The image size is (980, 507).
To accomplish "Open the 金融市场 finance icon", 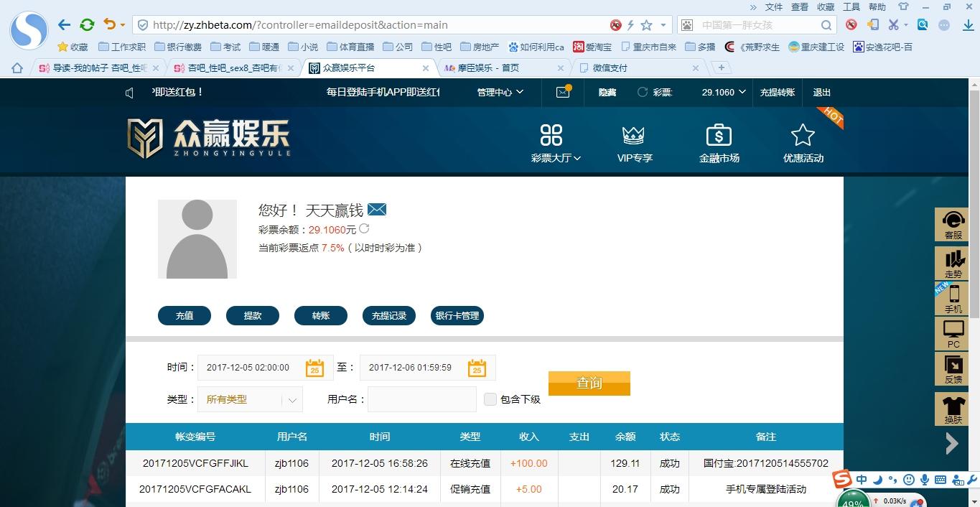I will pyautogui.click(x=719, y=136).
